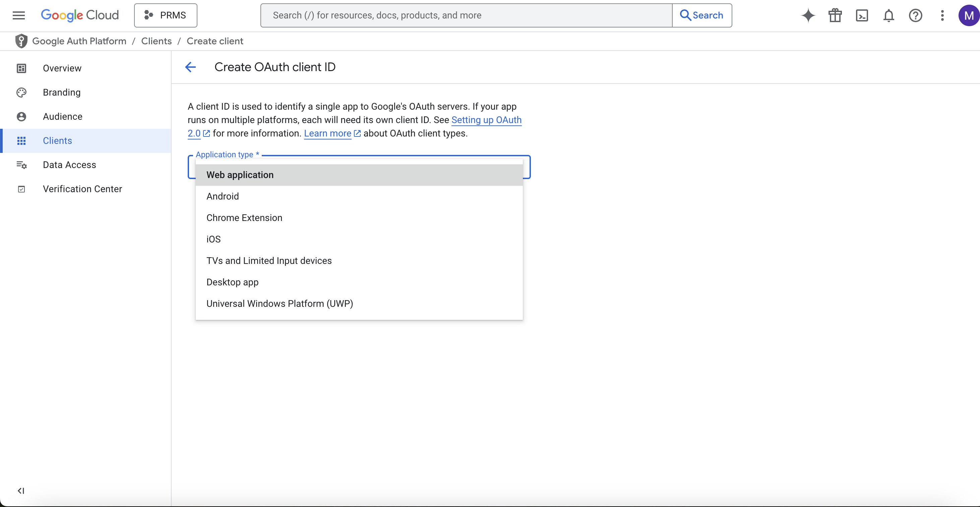The height and width of the screenshot is (507, 980).
Task: Focus the resources search input field
Action: [466, 15]
